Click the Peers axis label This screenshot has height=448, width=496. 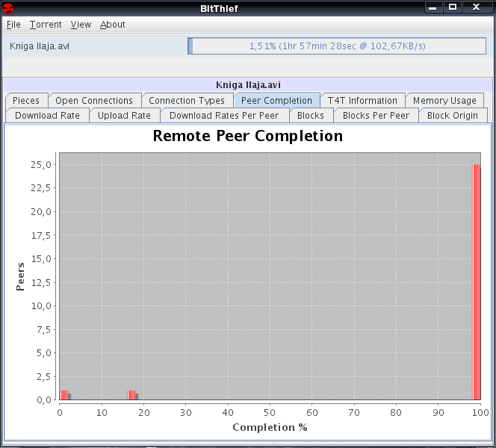coord(20,276)
